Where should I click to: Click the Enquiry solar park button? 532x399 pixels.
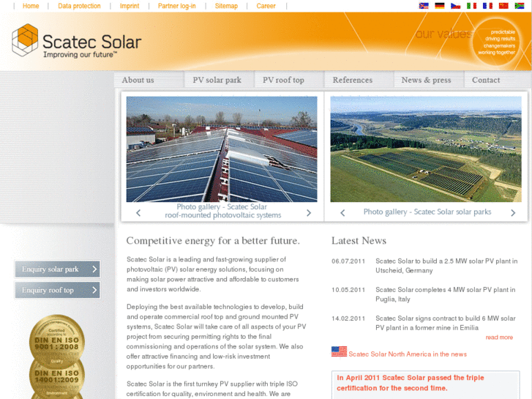point(57,269)
